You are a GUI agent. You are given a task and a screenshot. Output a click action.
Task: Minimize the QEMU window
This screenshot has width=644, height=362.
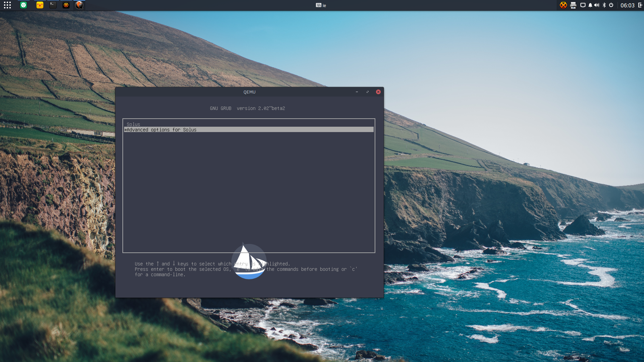click(357, 92)
